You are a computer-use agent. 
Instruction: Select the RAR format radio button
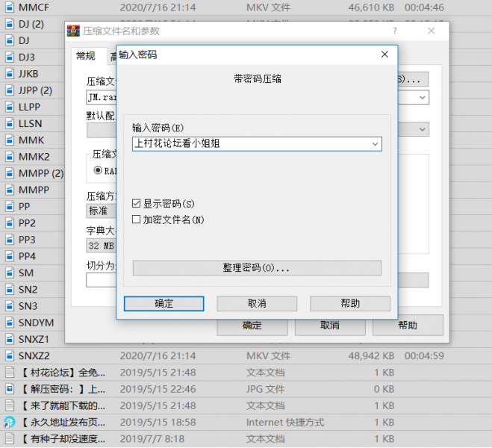98,170
